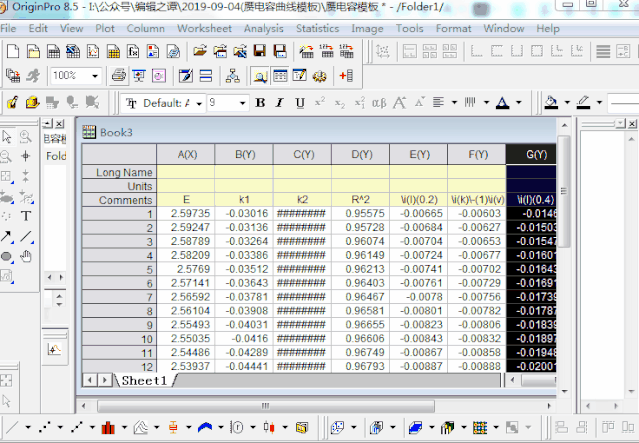The width and height of the screenshot is (639, 443).
Task: Click the New Project icon
Action: pyautogui.click(x=12, y=51)
